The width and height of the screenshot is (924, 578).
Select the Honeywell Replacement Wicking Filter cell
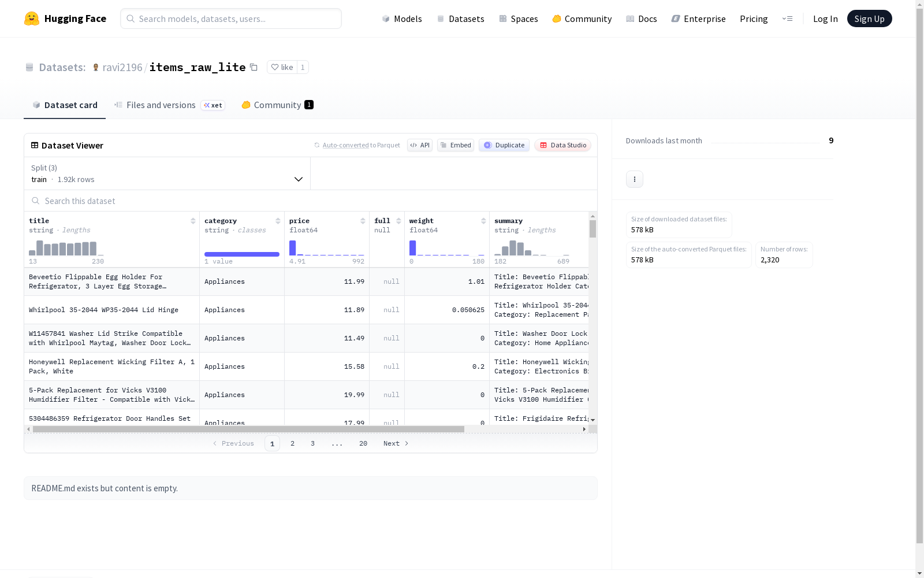click(112, 366)
